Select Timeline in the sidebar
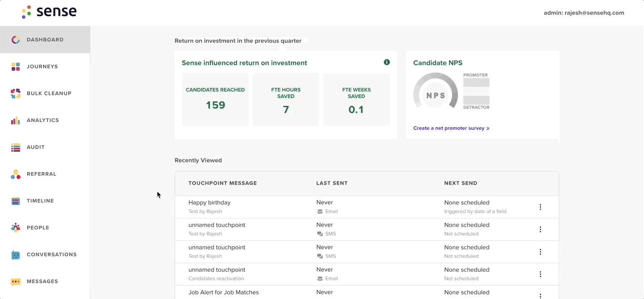The width and height of the screenshot is (644, 299). 45,201
